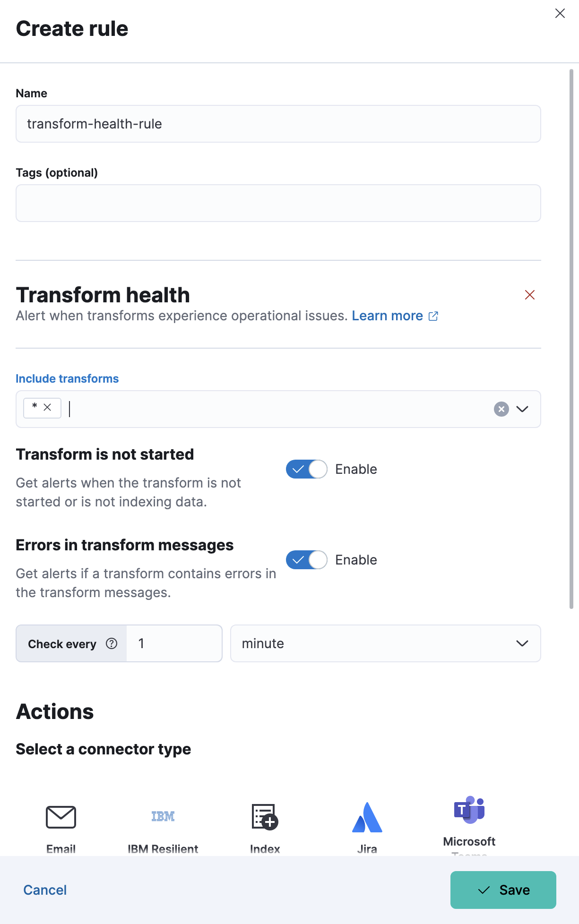Expand the Include transforms dropdown list

point(522,409)
